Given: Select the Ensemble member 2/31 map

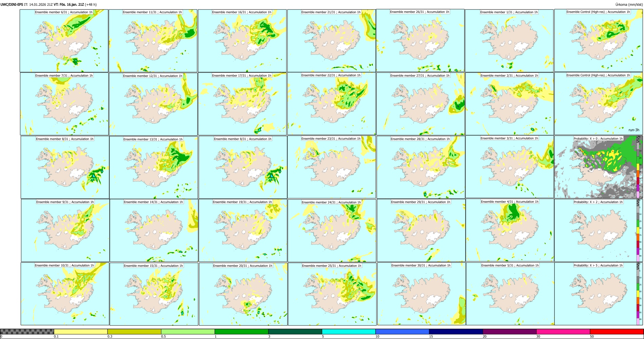Looking at the screenshot, I should click(509, 104).
